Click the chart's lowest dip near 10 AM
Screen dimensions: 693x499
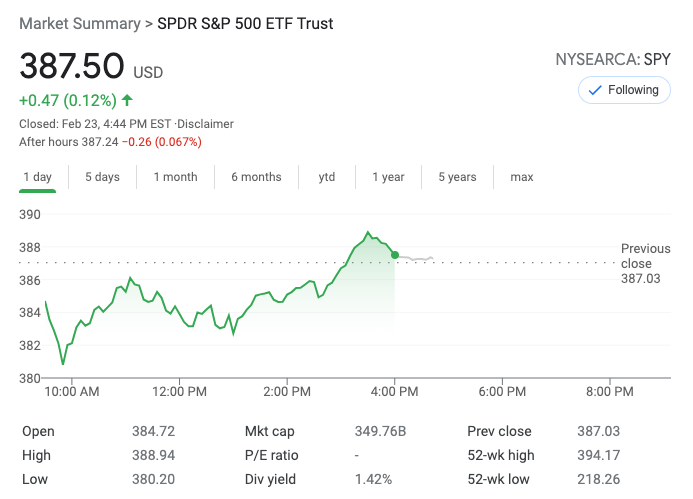pos(63,364)
